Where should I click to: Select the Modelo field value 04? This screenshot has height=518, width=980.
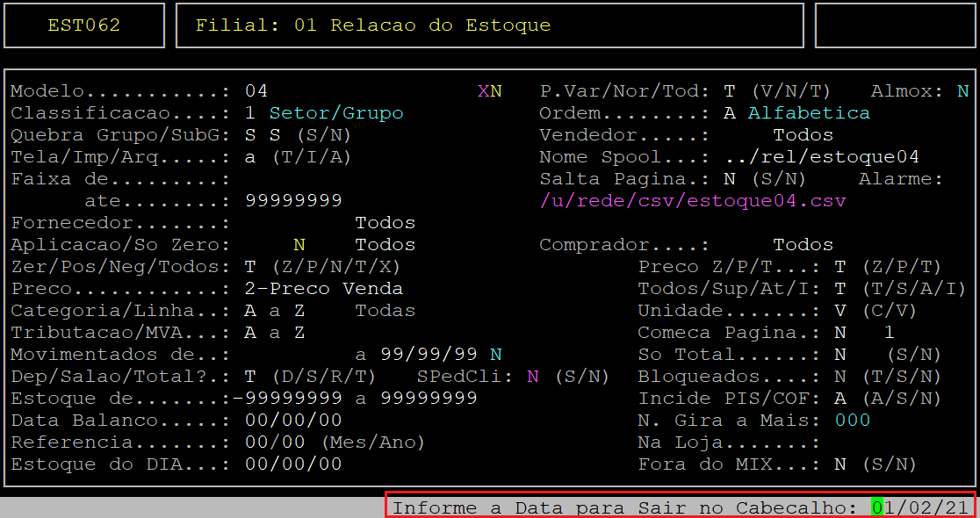coord(256,91)
